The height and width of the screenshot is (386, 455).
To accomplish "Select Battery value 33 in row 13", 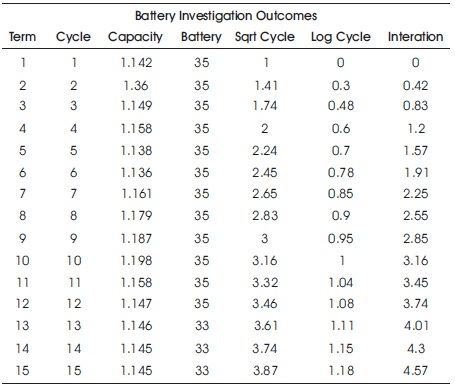I will click(202, 325).
